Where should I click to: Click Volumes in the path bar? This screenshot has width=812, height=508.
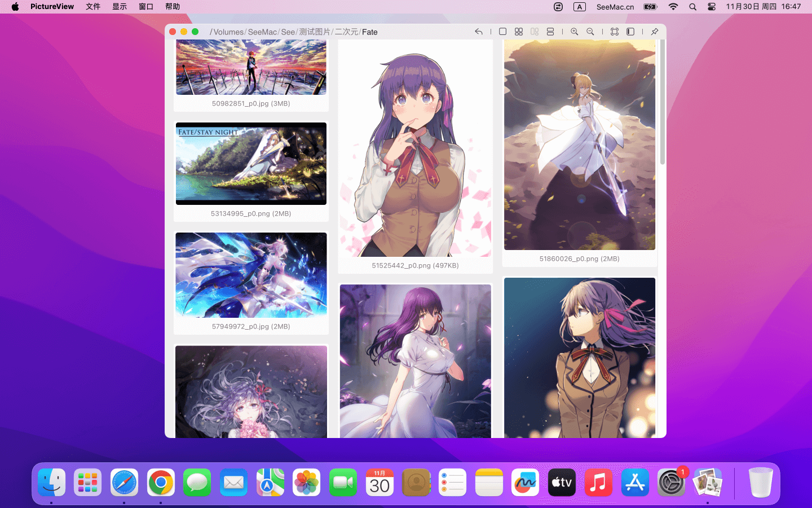[228, 32]
